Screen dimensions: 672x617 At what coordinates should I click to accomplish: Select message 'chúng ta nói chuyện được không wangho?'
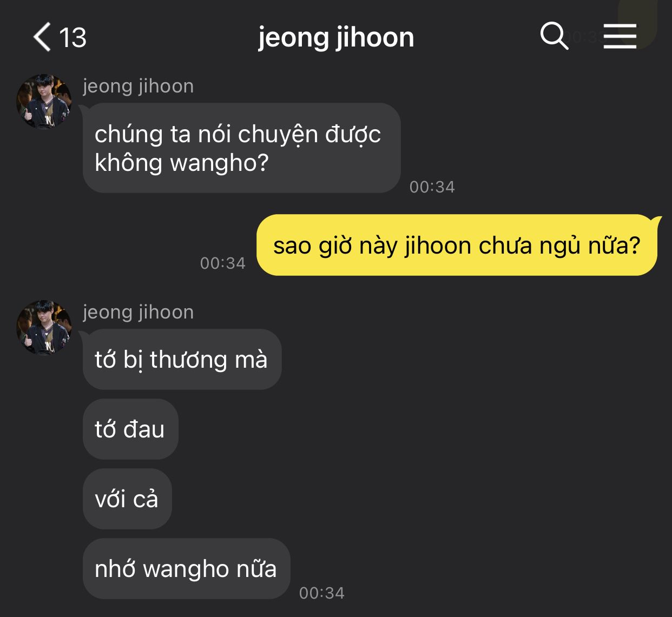click(x=241, y=148)
